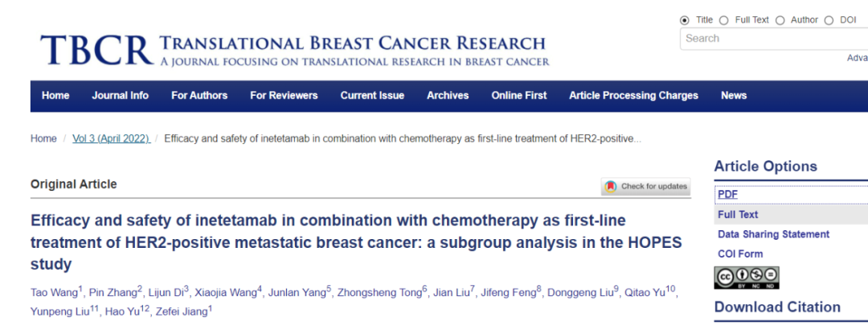This screenshot has width=868, height=326.
Task: Open the Journal Info menu
Action: pyautogui.click(x=120, y=95)
